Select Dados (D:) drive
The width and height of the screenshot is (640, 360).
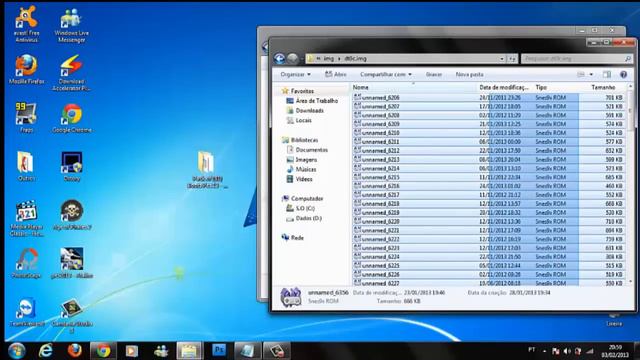[304, 218]
